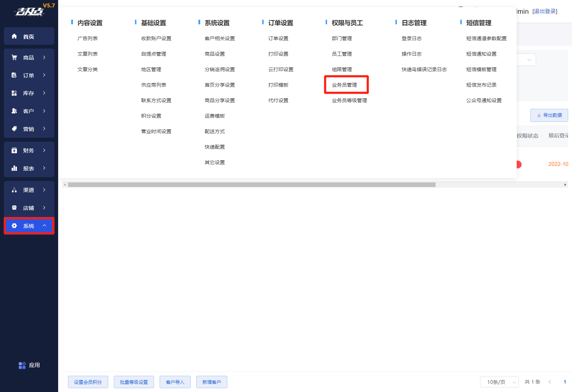Click the 退出登录 logout link
Image resolution: width=572 pixels, height=392 pixels.
tap(545, 11)
